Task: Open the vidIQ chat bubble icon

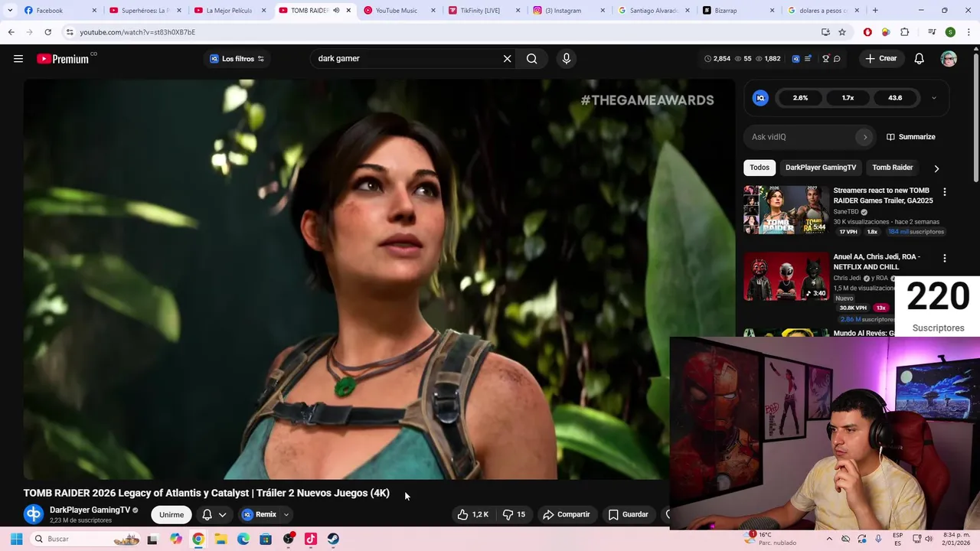Action: pyautogui.click(x=837, y=59)
